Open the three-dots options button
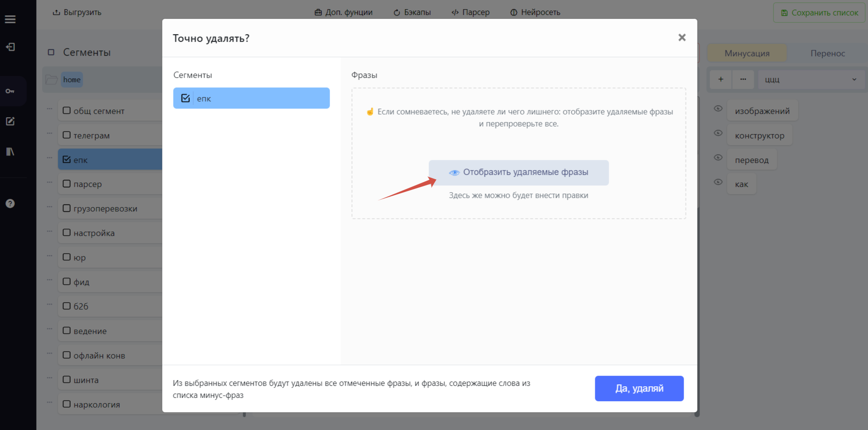868x430 pixels. (743, 79)
